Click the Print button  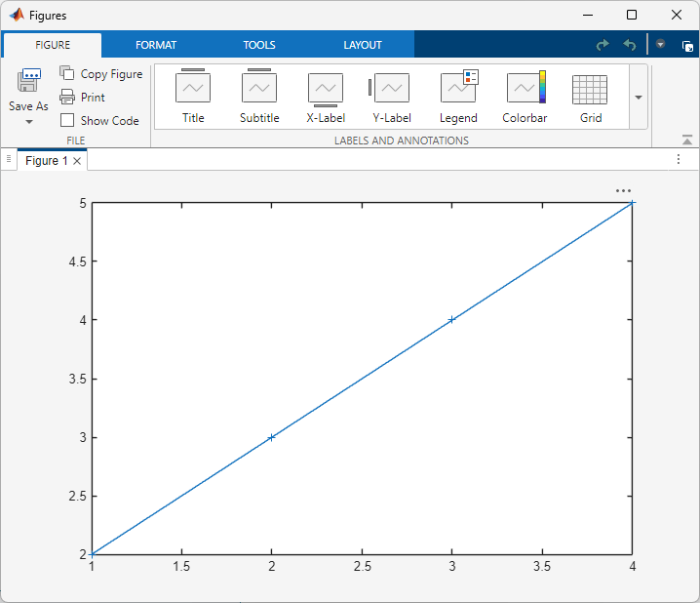click(x=83, y=97)
